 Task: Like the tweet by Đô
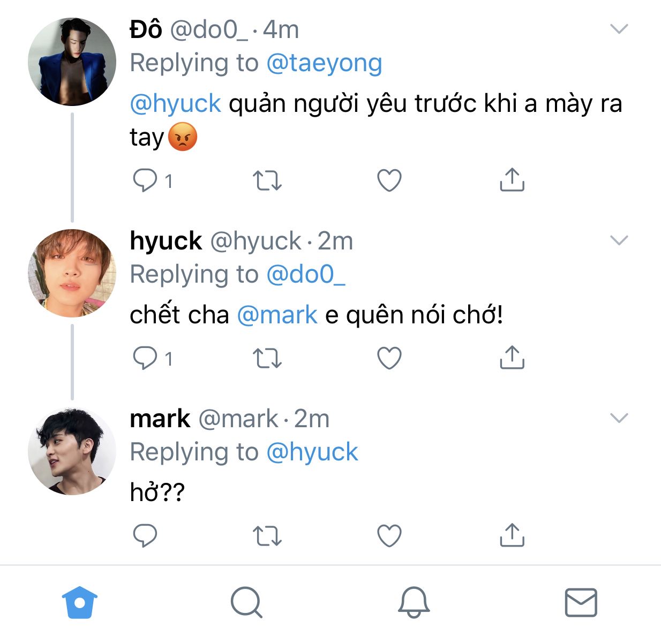coord(389,180)
